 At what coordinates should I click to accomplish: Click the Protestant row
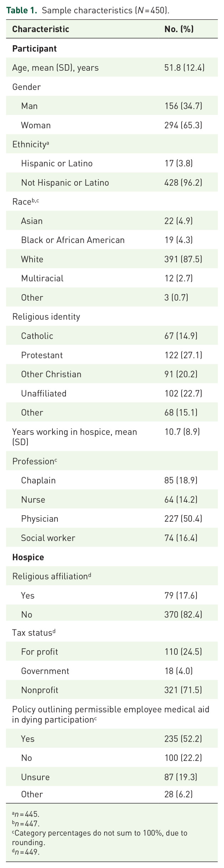pos(112,355)
